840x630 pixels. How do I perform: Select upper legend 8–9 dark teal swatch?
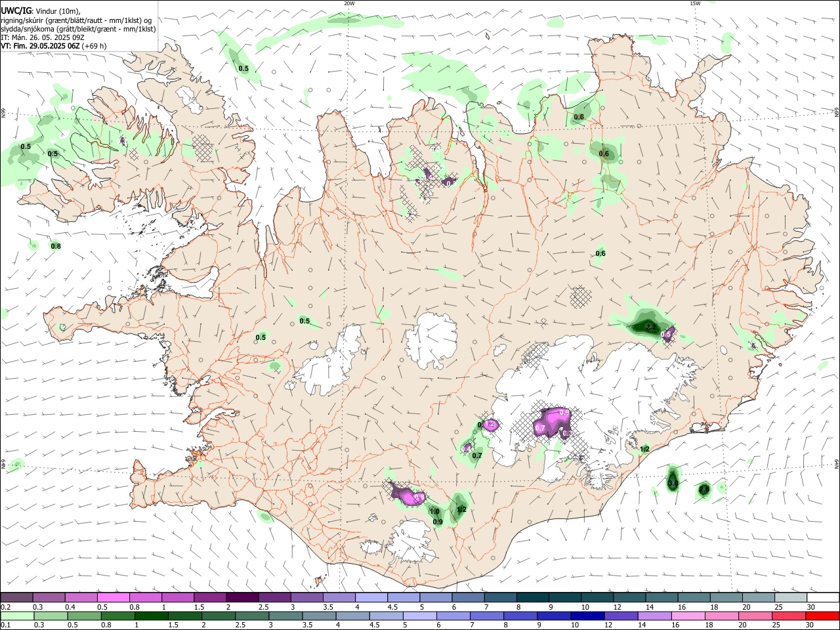[533, 597]
